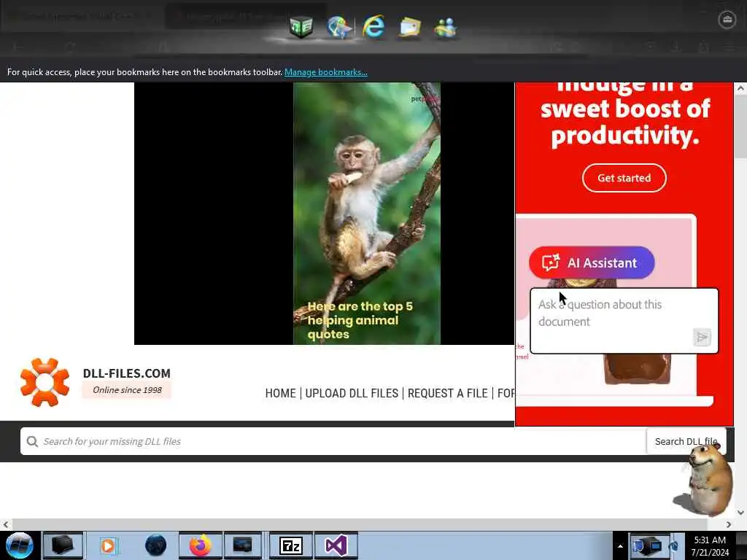Open the green cube dock icon
The image size is (747, 560).
click(x=301, y=26)
